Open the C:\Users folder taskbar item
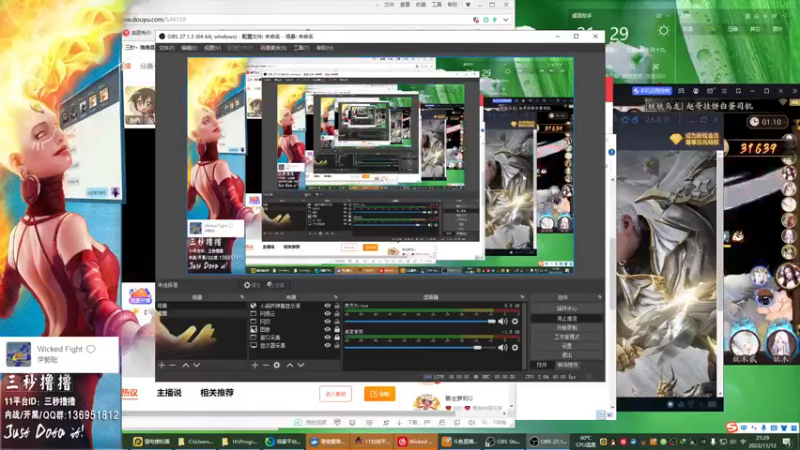This screenshot has width=800, height=450. pyautogui.click(x=195, y=442)
